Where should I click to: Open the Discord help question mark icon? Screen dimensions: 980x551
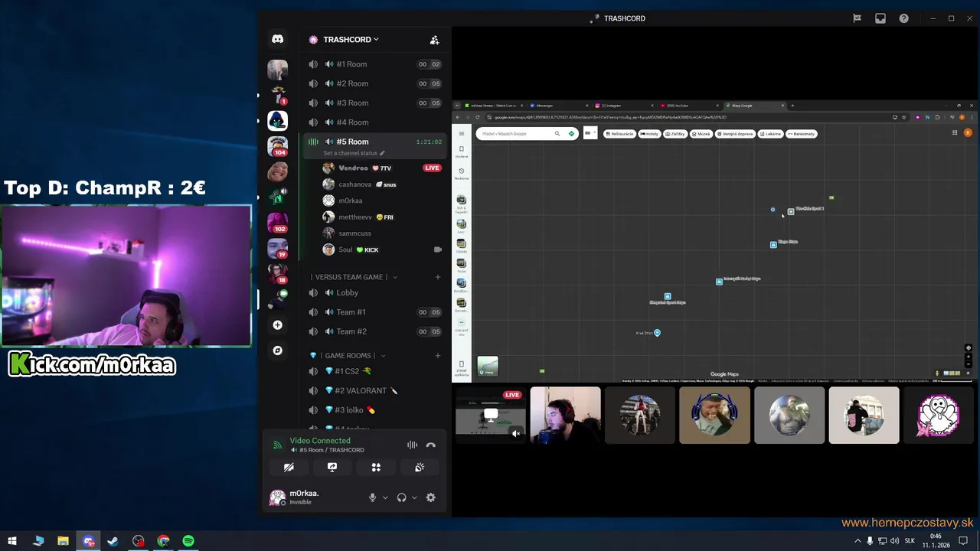click(904, 18)
